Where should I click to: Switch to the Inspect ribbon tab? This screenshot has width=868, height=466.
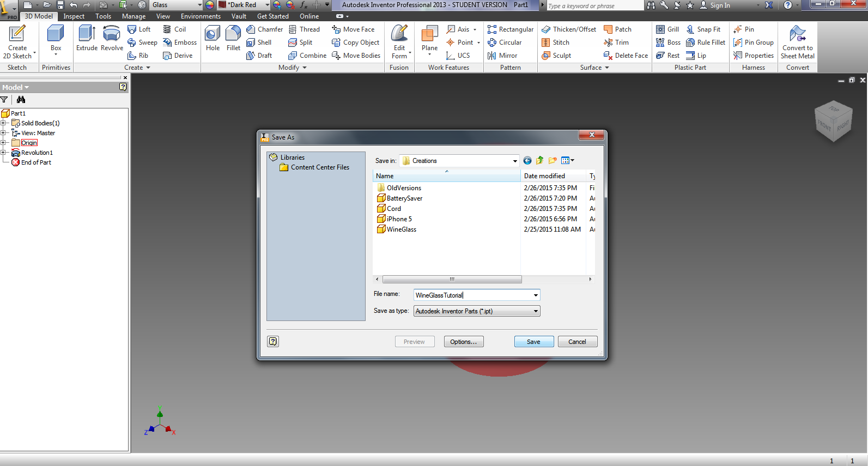pyautogui.click(x=74, y=16)
